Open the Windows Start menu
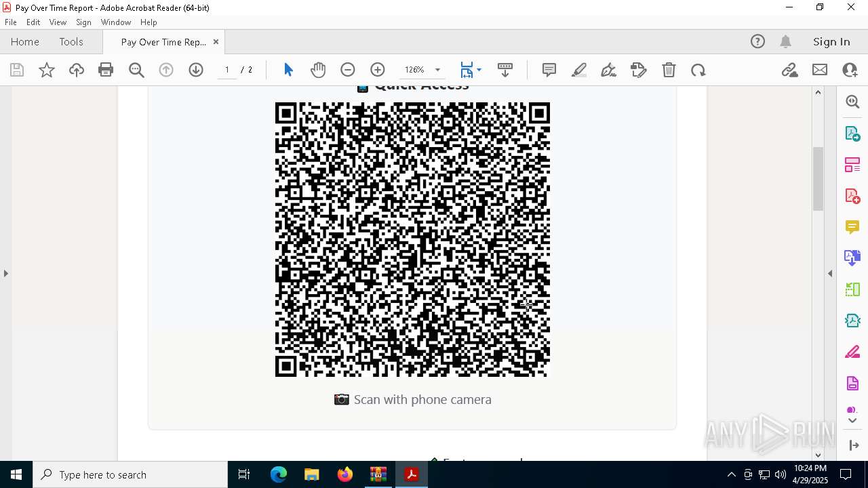 coord(16,474)
